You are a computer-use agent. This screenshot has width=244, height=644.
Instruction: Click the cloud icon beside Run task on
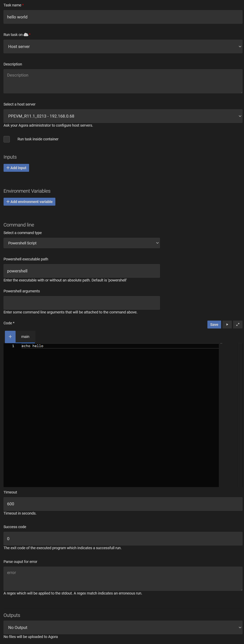[26, 35]
